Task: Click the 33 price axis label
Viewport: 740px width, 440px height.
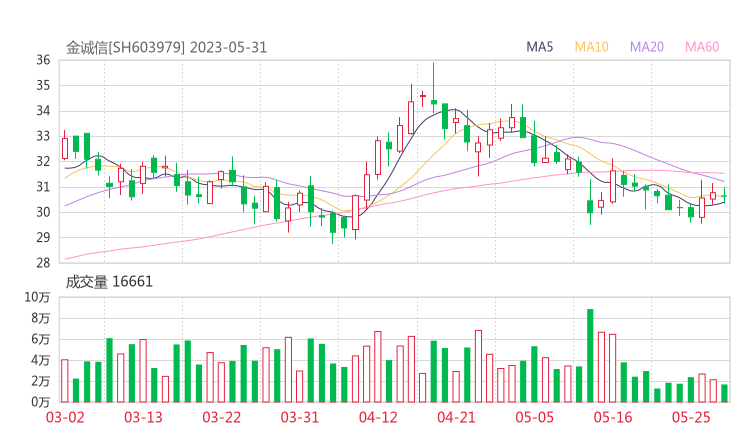Action: pos(43,136)
